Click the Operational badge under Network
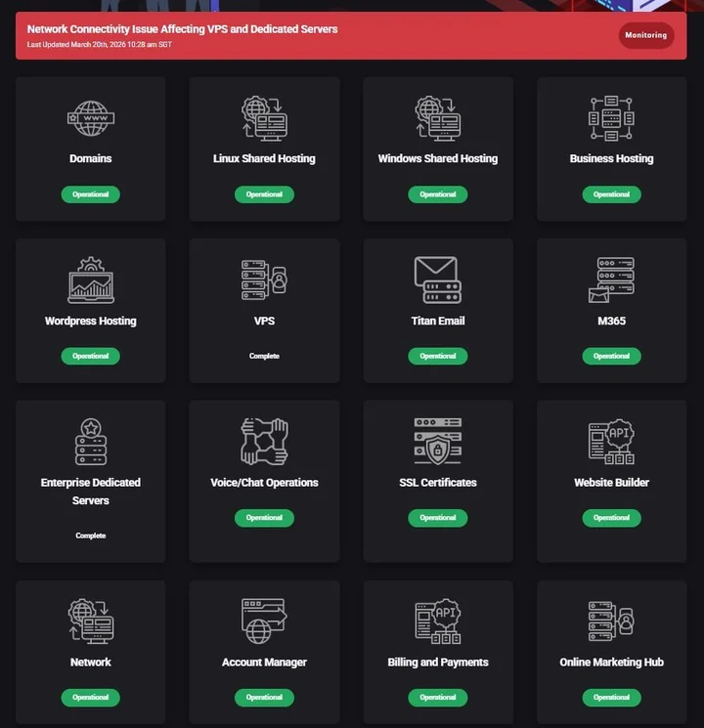 click(91, 698)
